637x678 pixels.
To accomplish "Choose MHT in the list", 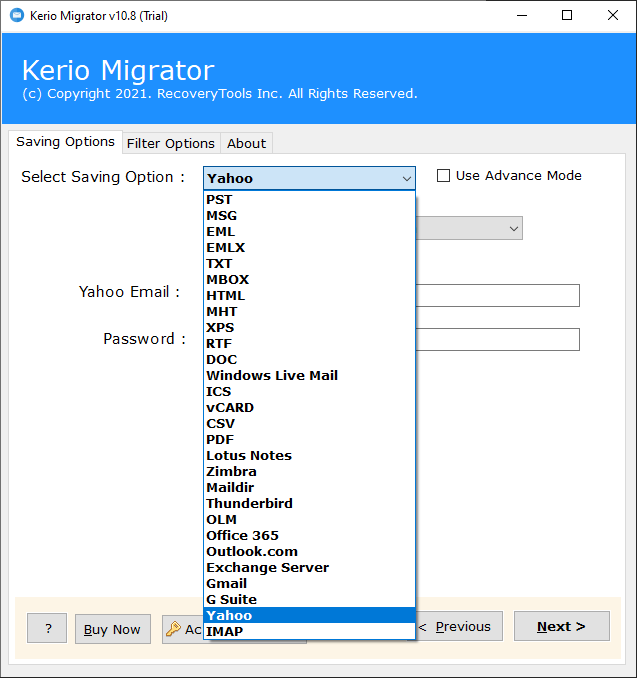I will click(x=309, y=312).
